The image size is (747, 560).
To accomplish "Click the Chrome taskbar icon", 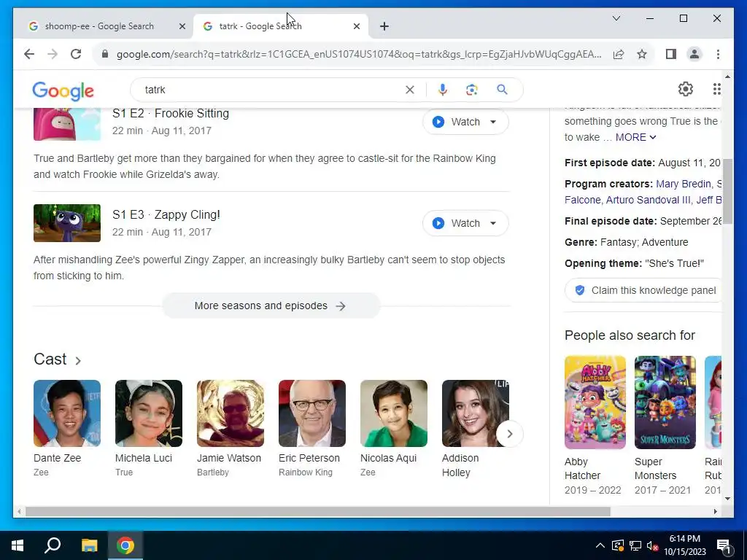I will 125,545.
